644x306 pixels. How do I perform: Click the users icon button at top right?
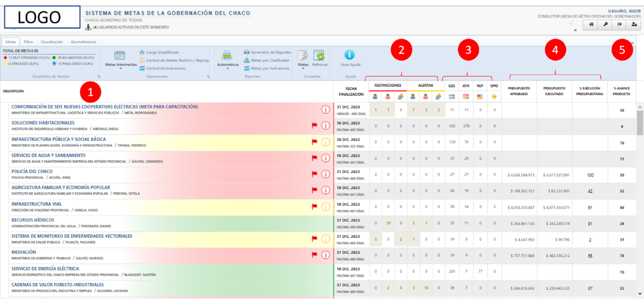[633, 25]
